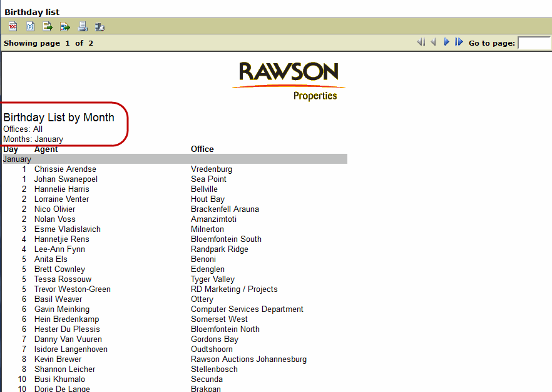Click the print report on server icon
The height and width of the screenshot is (392, 552).
pyautogui.click(x=100, y=26)
